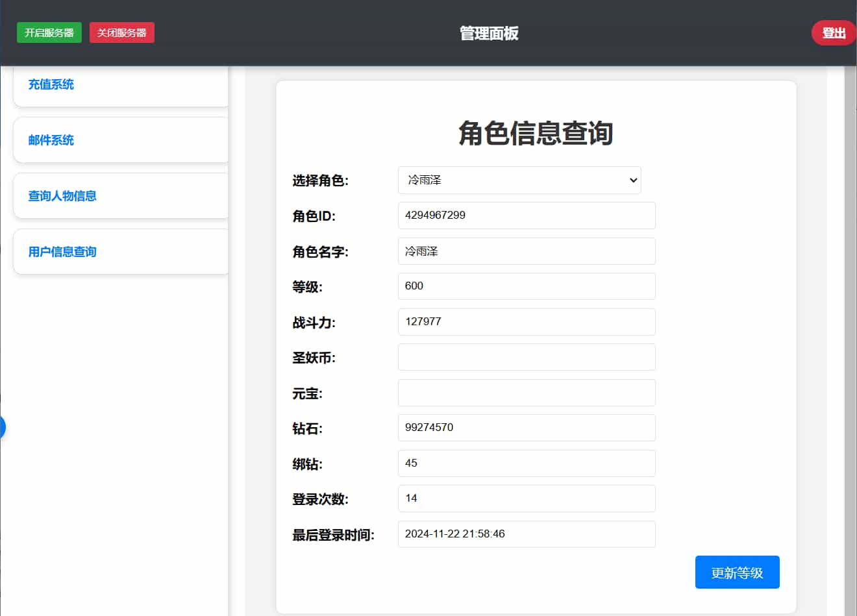Viewport: 857px width, 616px height.
Task: Click the red 关闭服务器 button
Action: [x=122, y=32]
